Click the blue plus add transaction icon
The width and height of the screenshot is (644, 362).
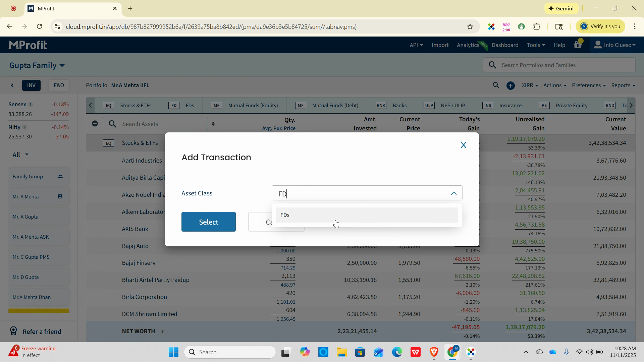[510, 86]
